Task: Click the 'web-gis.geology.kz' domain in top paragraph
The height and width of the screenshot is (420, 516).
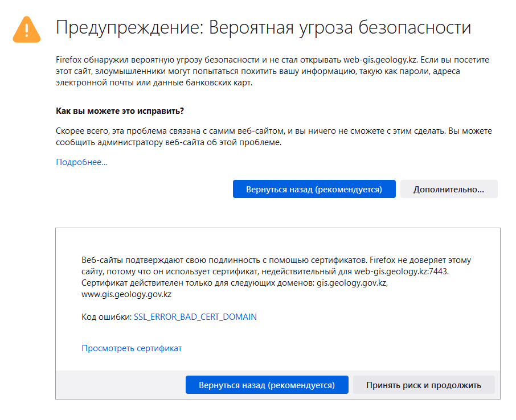Action: click(x=378, y=60)
